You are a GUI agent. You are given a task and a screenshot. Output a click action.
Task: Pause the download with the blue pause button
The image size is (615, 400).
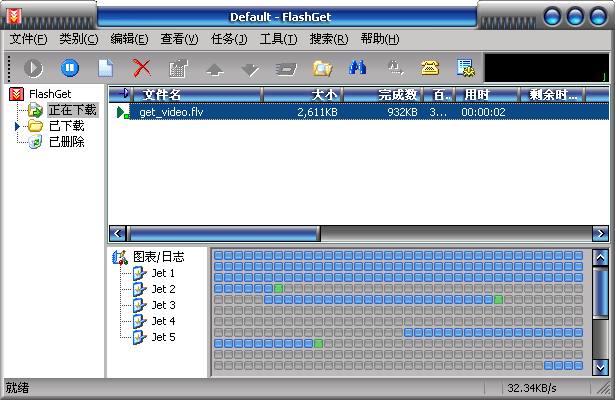70,68
